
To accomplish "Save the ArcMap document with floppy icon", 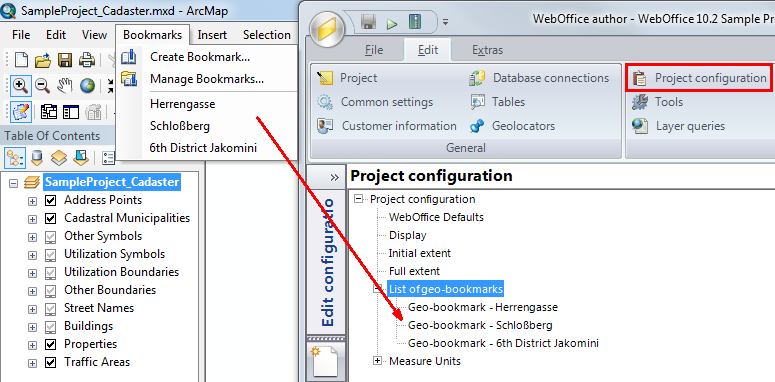I will coord(65,60).
